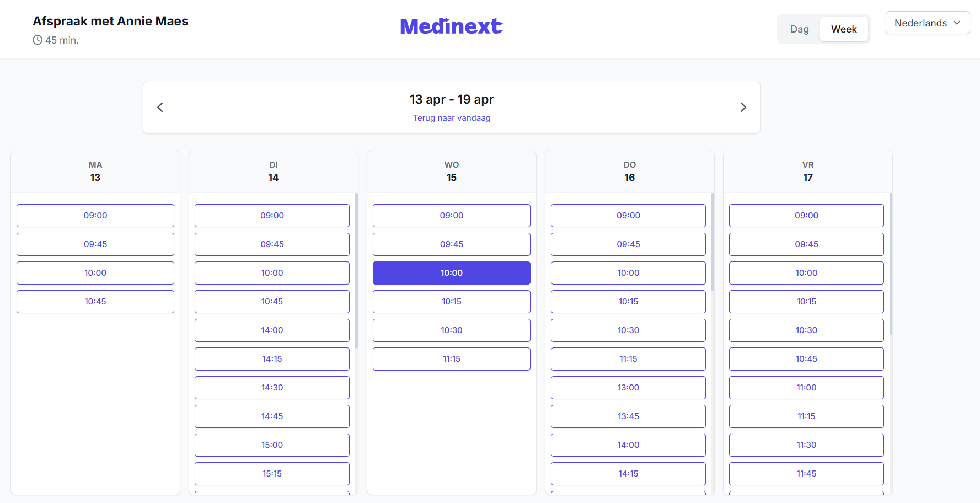Screen dimensions: 980x503
Task: Choose 11:45 on Friday 17
Action: 806,474
